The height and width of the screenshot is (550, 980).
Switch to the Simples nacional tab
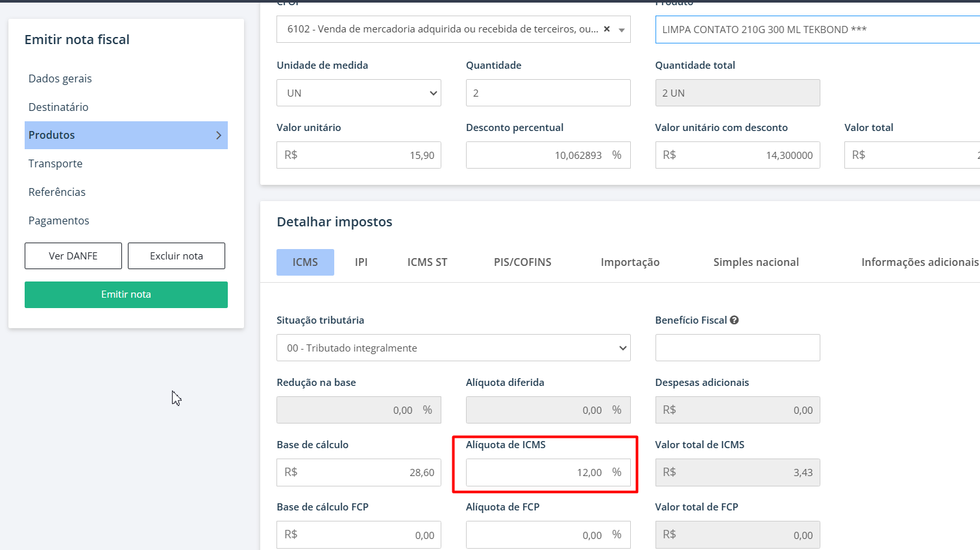755,262
